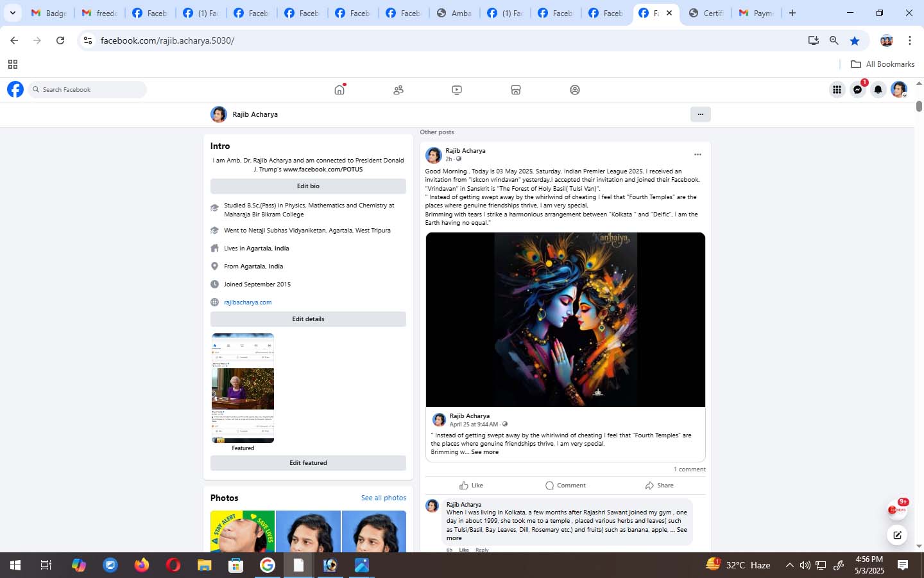
Task: Switch to the Badge Gmail tab
Action: pos(49,13)
